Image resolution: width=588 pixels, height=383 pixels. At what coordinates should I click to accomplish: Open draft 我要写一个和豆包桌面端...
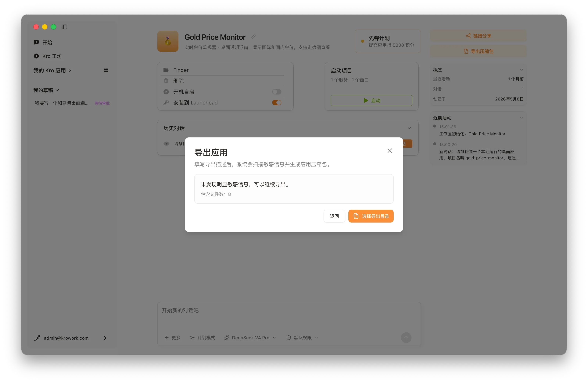(x=62, y=103)
